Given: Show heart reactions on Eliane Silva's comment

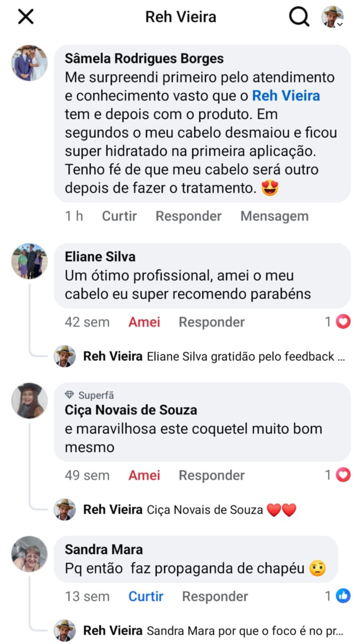Looking at the screenshot, I should (338, 322).
